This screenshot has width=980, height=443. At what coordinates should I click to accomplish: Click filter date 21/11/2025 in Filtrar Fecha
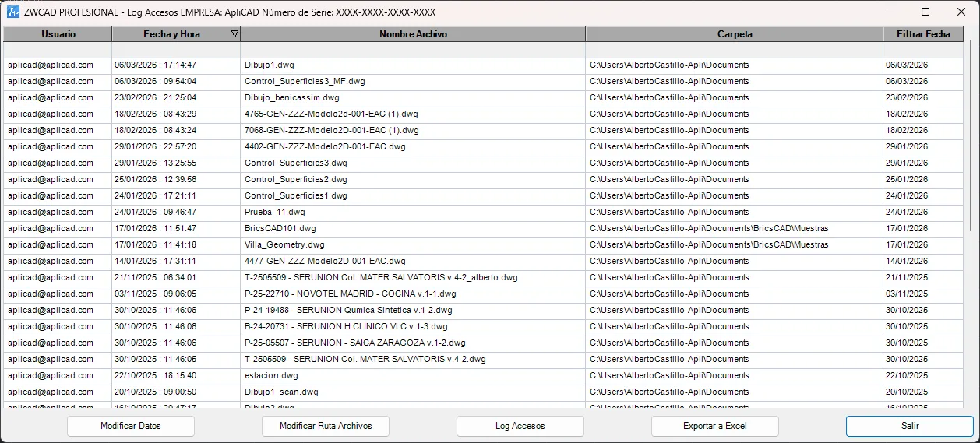(x=907, y=277)
